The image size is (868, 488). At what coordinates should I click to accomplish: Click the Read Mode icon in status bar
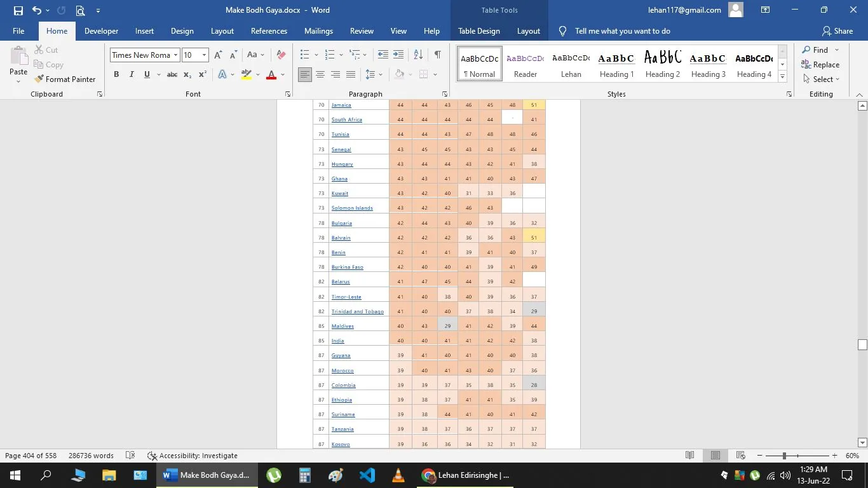pyautogui.click(x=689, y=456)
